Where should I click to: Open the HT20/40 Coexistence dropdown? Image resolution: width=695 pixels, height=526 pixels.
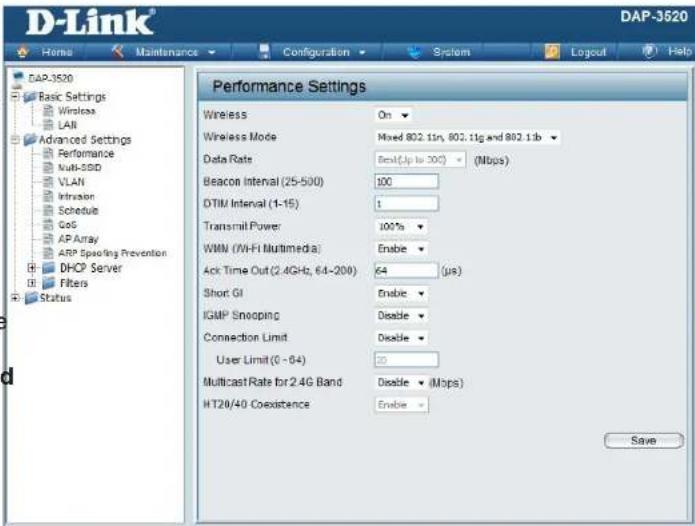coord(401,405)
